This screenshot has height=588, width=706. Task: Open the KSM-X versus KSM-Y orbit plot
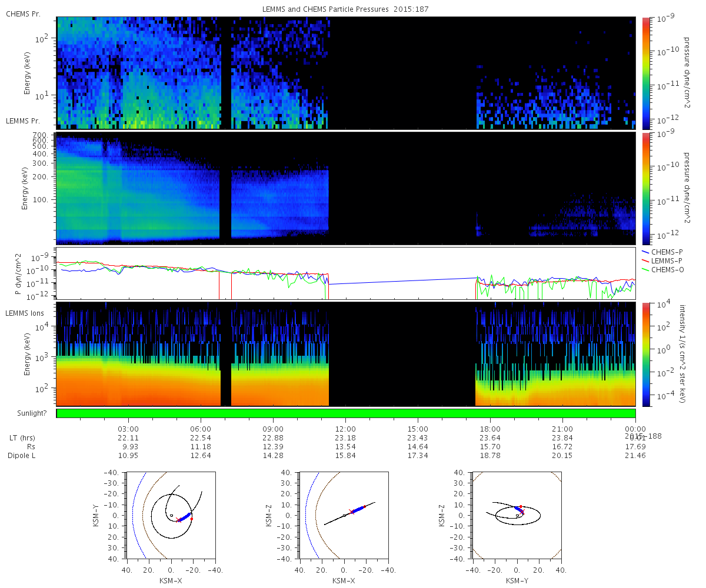tap(171, 514)
